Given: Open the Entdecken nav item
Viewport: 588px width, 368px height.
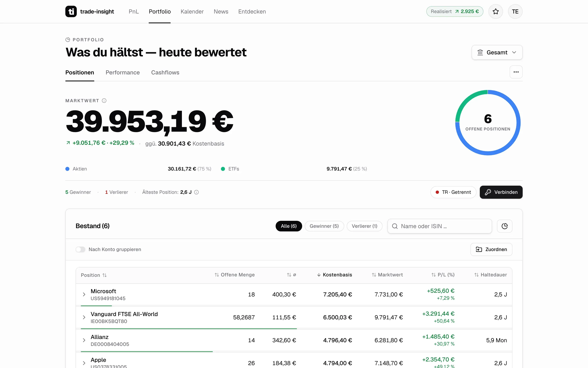Looking at the screenshot, I should tap(252, 11).
